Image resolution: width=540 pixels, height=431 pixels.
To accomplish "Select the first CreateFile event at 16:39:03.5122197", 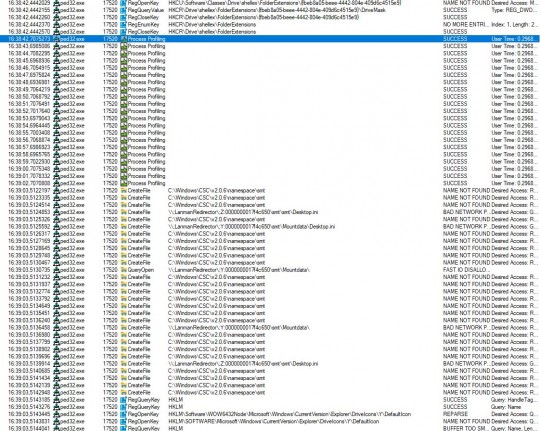I will [270, 190].
